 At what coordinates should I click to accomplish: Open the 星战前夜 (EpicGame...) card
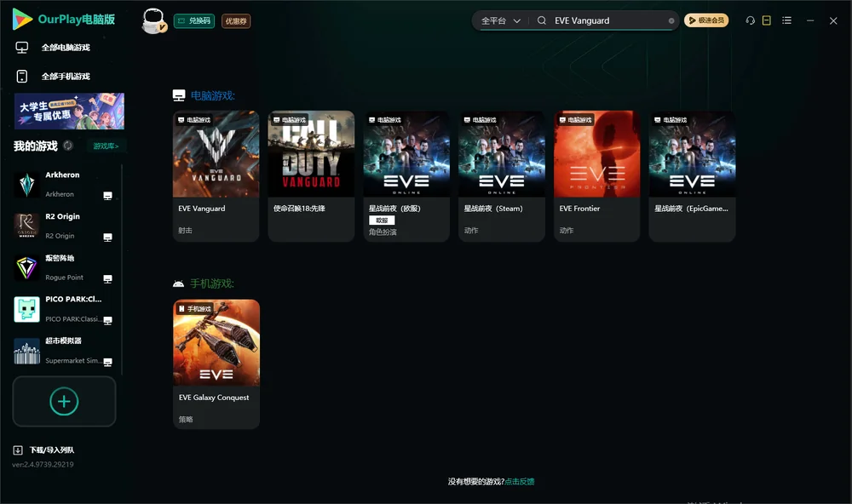(692, 176)
